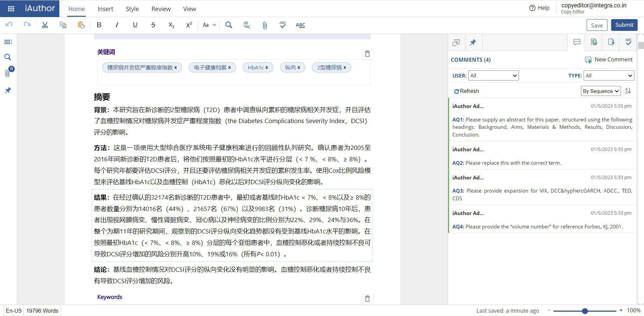
Task: Remove the 纵向 keyword tag
Action: click(x=299, y=67)
